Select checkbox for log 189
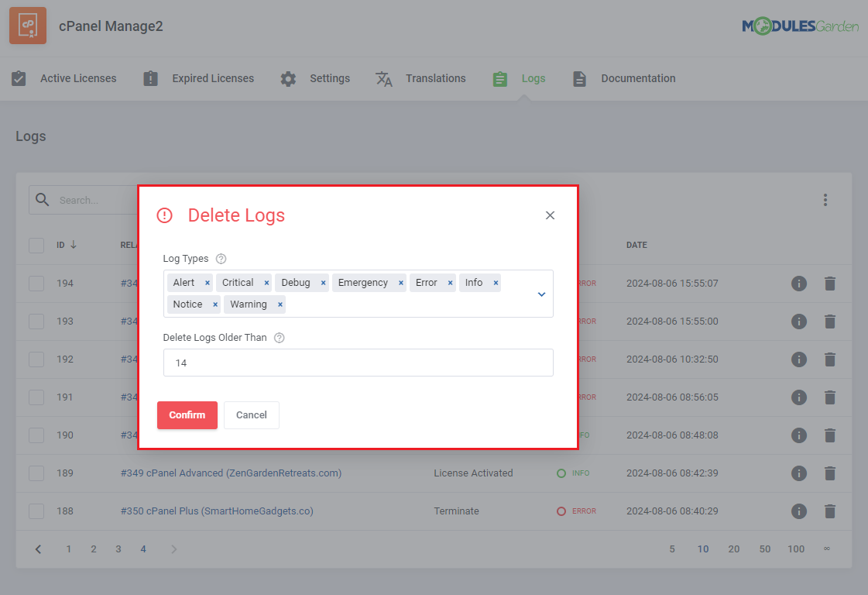This screenshot has width=868, height=595. (x=36, y=473)
